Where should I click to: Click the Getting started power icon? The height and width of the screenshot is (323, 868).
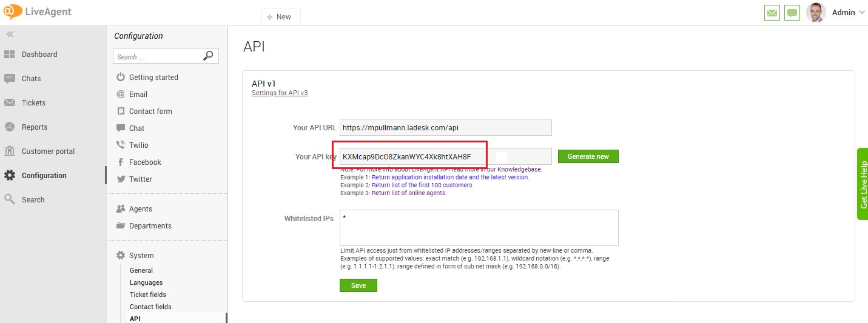[120, 77]
